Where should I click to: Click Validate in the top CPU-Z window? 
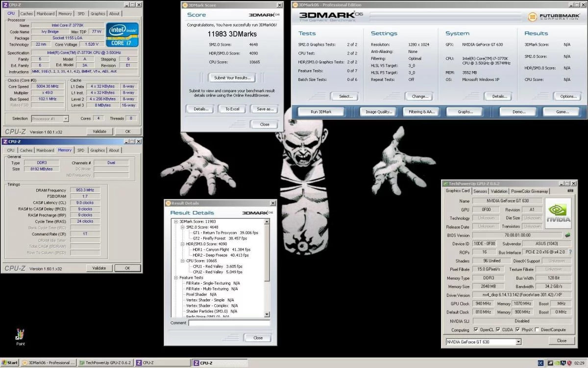tap(99, 131)
